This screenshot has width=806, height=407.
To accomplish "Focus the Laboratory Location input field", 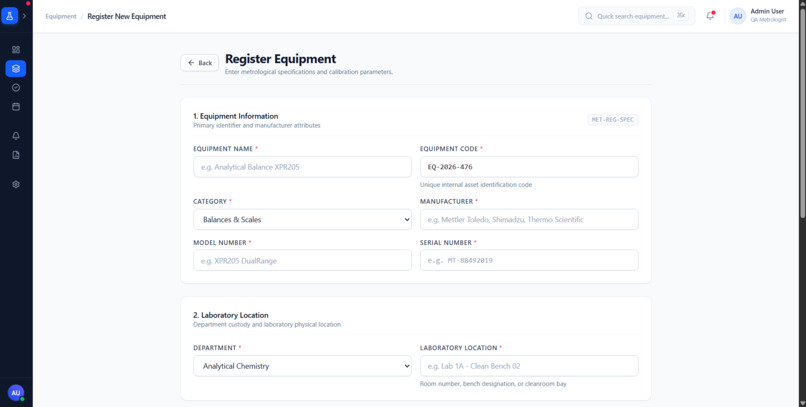I will point(529,366).
